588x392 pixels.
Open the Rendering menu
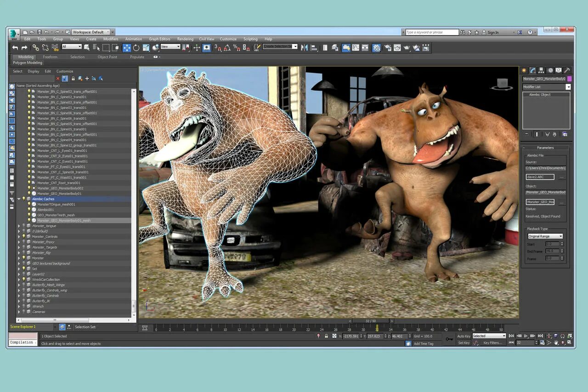[185, 39]
